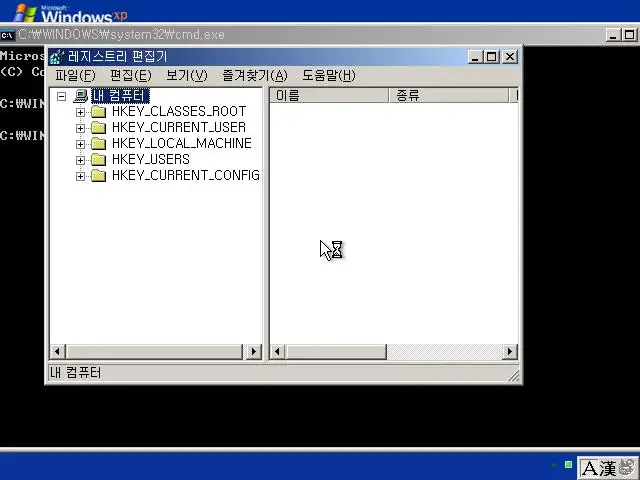
Task: Click the 이름 column header
Action: click(x=329, y=96)
